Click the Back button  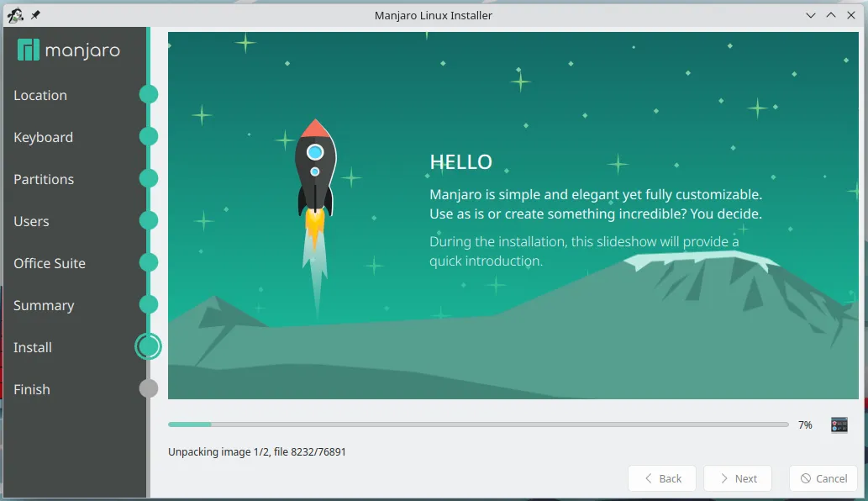661,477
